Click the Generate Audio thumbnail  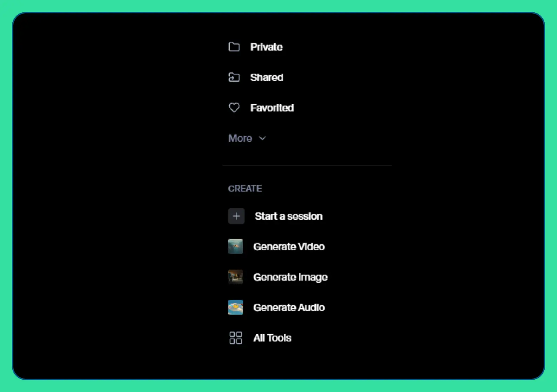point(235,307)
